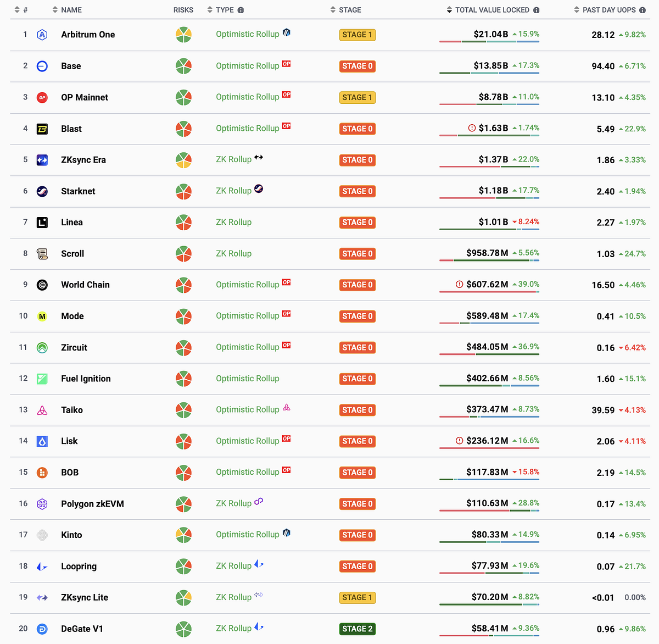659x644 pixels.
Task: Select the ZKsync Era logo
Action: pos(42,160)
